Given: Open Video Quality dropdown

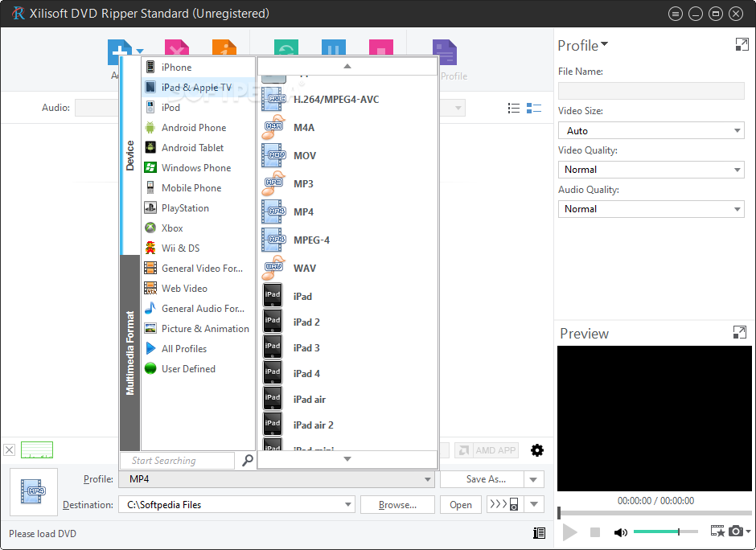Looking at the screenshot, I should tap(651, 170).
